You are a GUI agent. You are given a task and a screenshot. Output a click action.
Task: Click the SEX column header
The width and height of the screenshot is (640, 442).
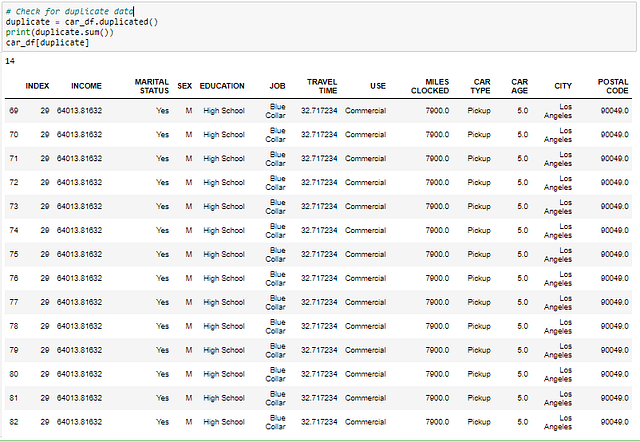pyautogui.click(x=184, y=86)
